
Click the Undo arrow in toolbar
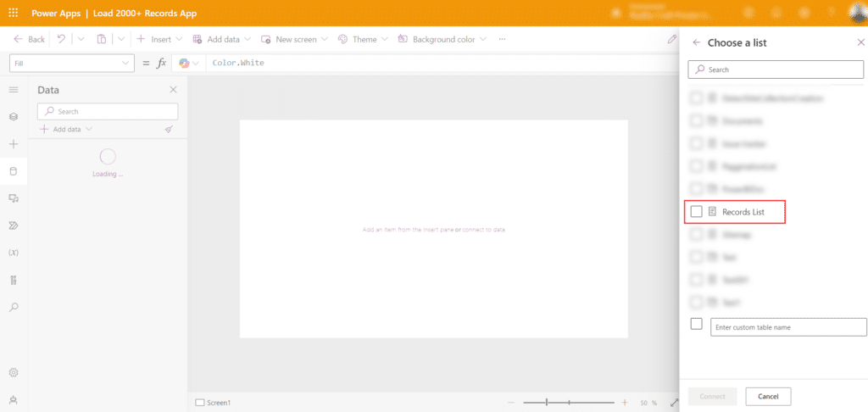[61, 39]
